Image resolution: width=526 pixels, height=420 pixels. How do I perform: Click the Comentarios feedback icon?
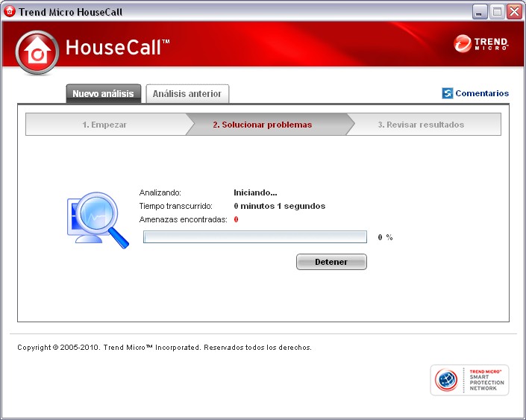(448, 93)
